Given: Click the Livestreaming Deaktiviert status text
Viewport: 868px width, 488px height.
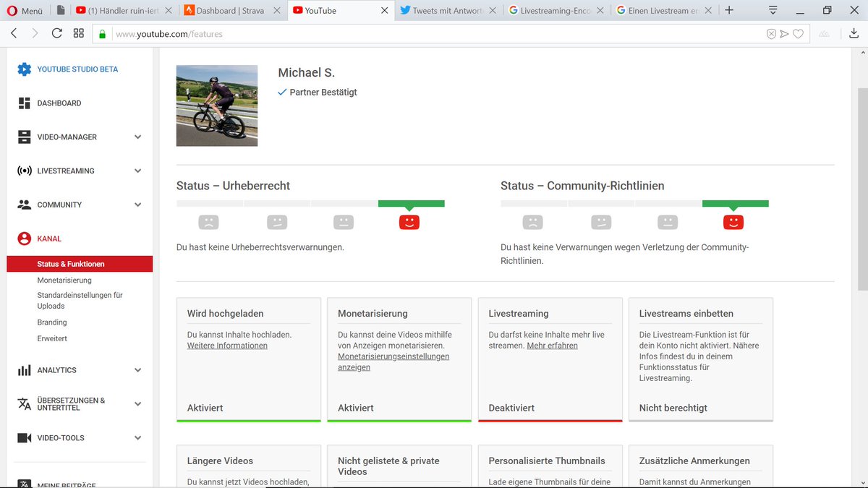Looking at the screenshot, I should [x=511, y=408].
